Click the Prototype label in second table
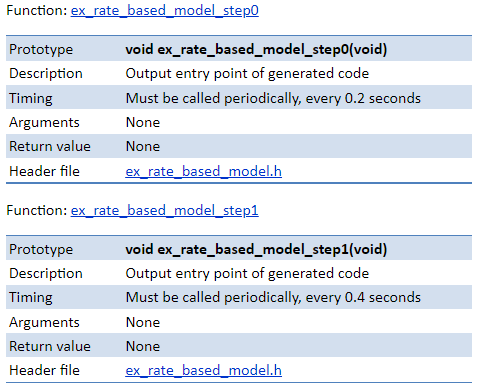This screenshot has height=387, width=477. tap(41, 250)
